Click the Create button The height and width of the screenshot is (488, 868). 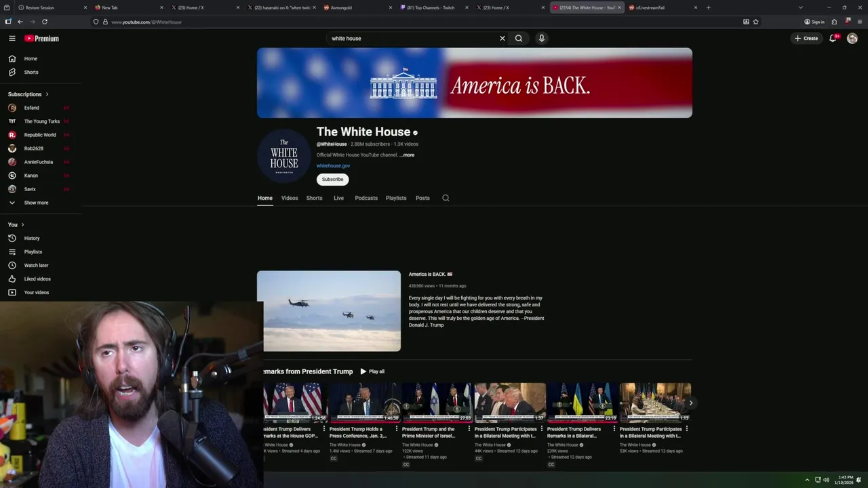tap(806, 39)
